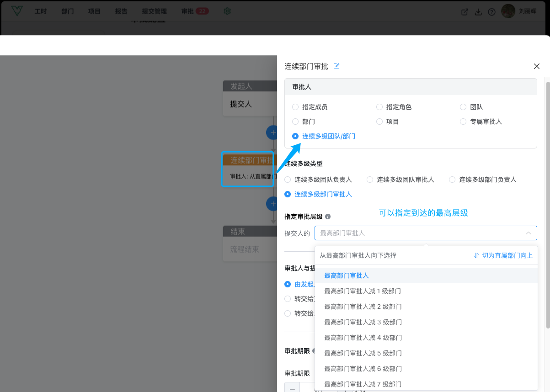
Task: Select the 连续多级团队/部门 radio option
Action: (x=324, y=136)
